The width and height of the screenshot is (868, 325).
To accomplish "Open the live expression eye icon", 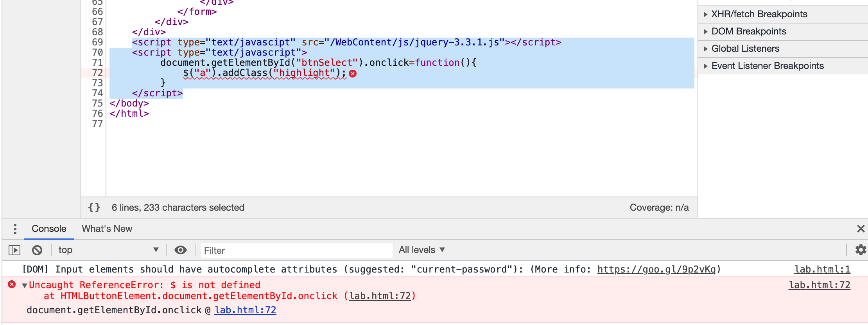I will point(180,250).
